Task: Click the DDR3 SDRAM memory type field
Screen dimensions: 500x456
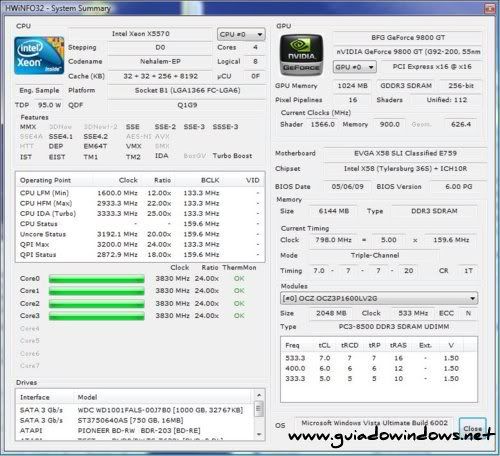Action: pyautogui.click(x=434, y=211)
